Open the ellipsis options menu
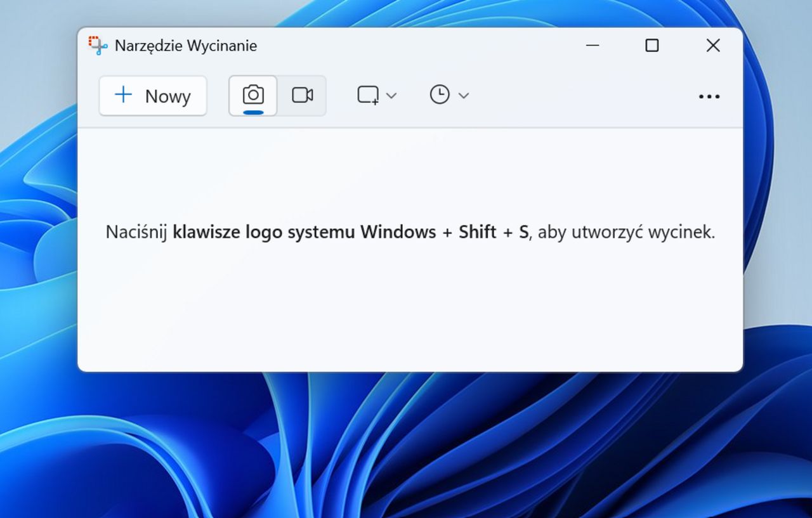Viewport: 812px width, 518px height. coord(709,96)
